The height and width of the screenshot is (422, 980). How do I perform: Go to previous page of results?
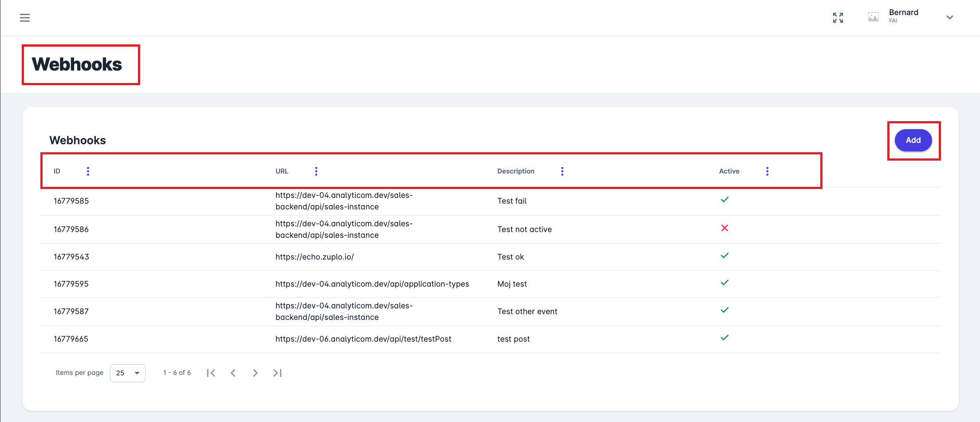233,373
